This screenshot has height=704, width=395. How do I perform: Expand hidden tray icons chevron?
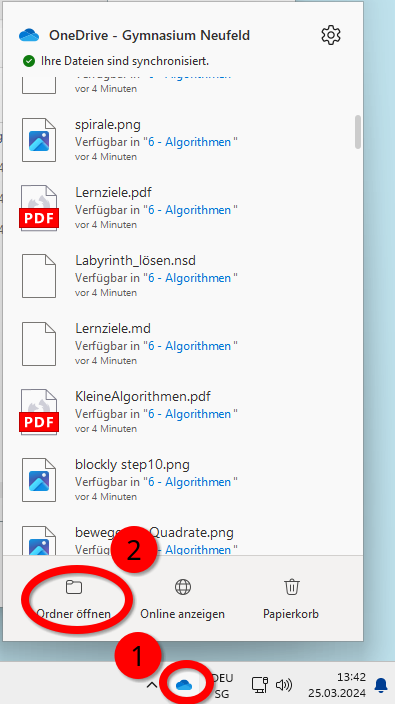pos(152,685)
